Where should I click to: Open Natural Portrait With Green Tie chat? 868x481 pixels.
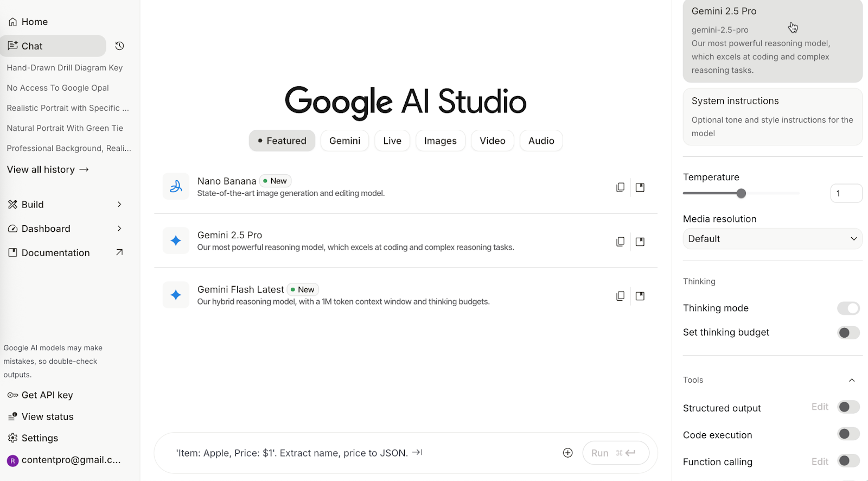65,128
